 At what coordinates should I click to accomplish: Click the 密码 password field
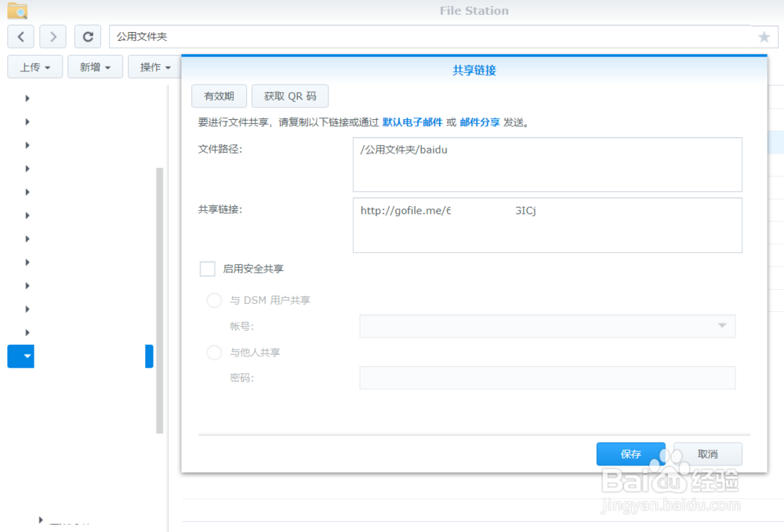tap(547, 378)
